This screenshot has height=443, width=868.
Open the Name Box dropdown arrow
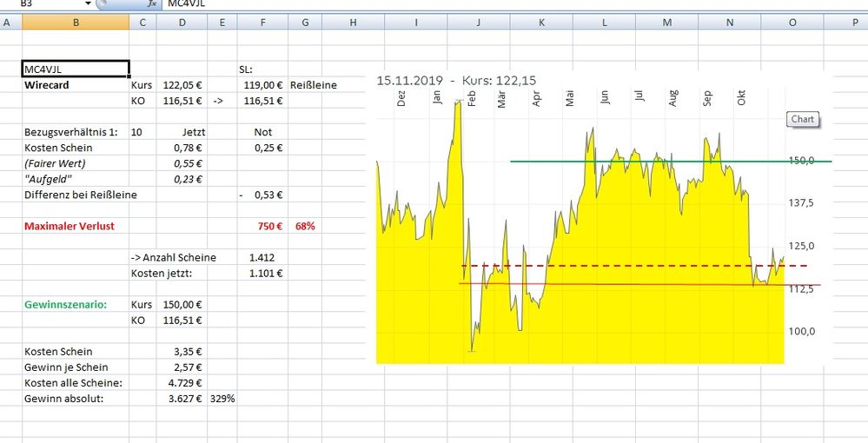tap(89, 4)
